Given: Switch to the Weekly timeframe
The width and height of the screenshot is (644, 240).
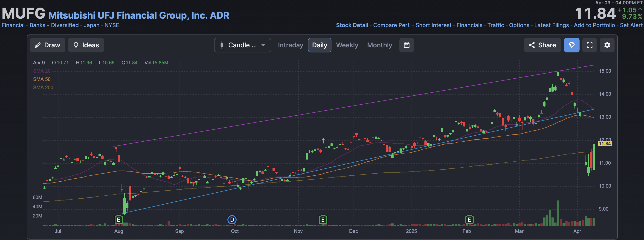Looking at the screenshot, I should point(347,45).
